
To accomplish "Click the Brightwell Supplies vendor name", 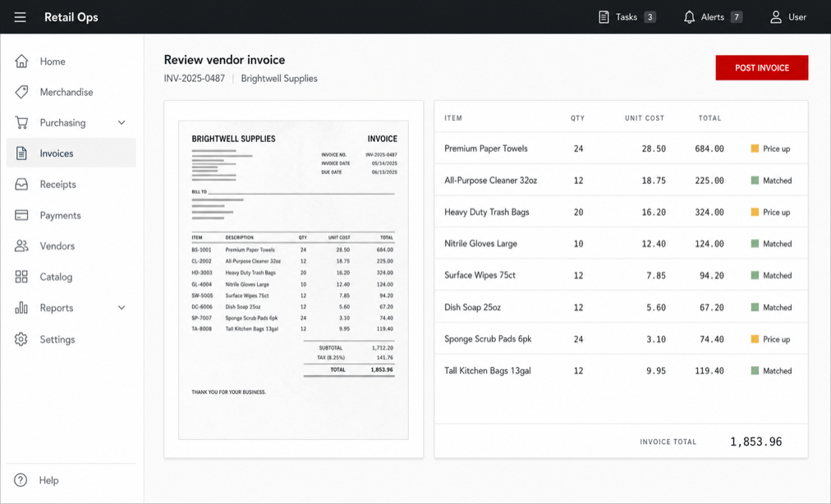I will click(279, 79).
